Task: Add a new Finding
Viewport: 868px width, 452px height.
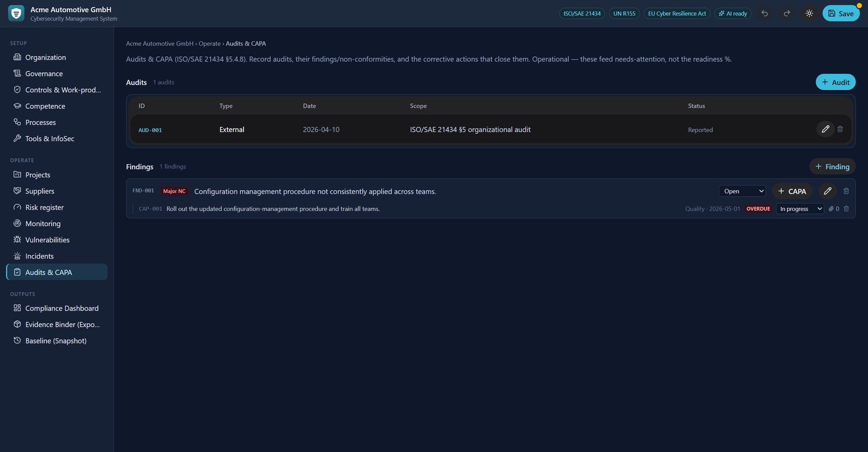Action: [832, 166]
